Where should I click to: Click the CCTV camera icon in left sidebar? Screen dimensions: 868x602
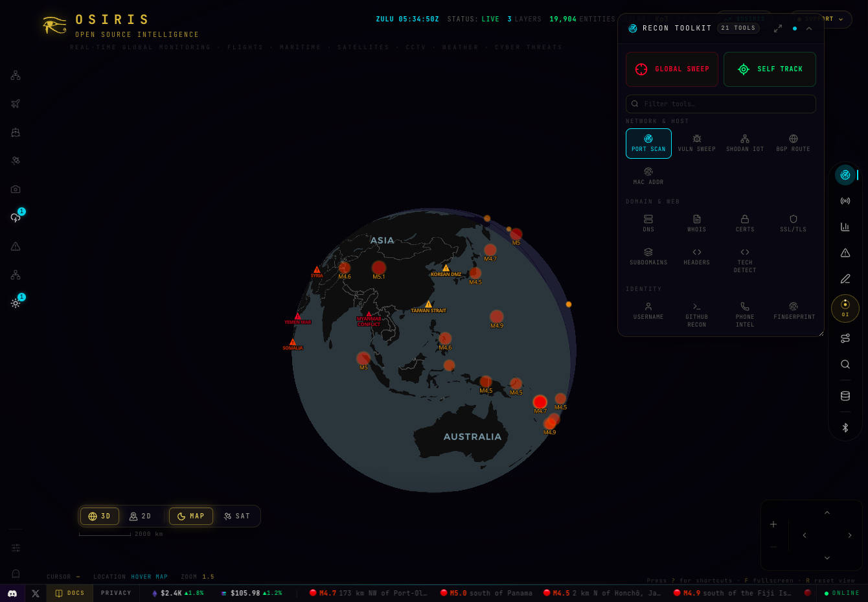click(16, 189)
